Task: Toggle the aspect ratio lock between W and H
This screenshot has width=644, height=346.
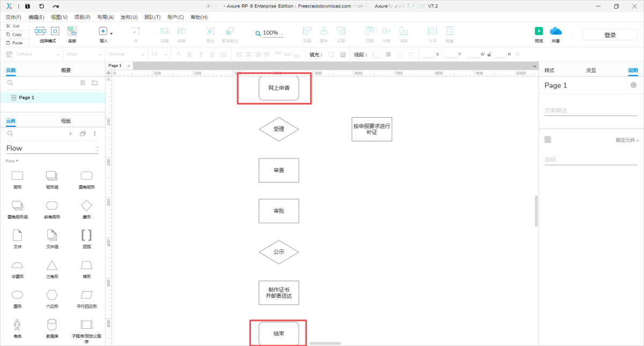Action: (489, 54)
